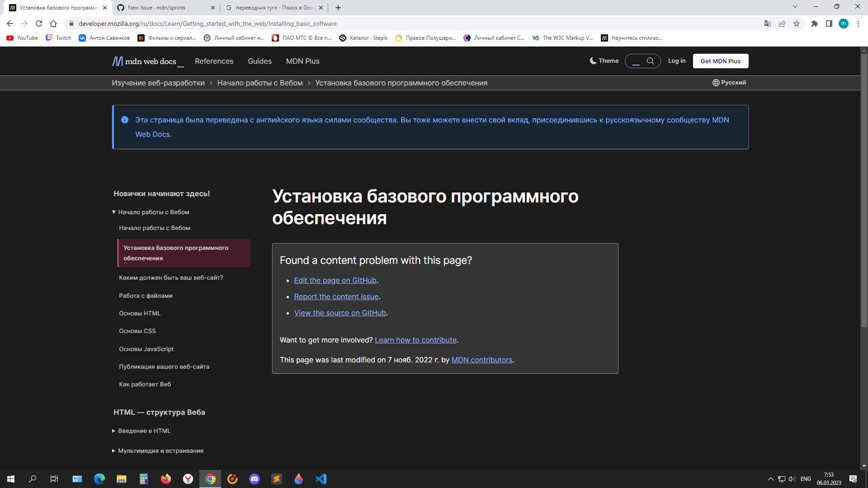Open search using the magnifier icon on MDN
The image size is (868, 488).
(651, 61)
